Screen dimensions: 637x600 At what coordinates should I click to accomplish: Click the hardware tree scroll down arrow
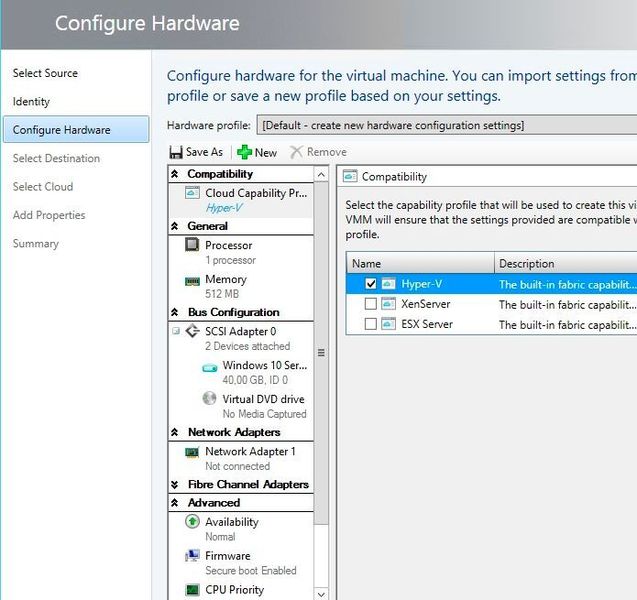pos(321,594)
